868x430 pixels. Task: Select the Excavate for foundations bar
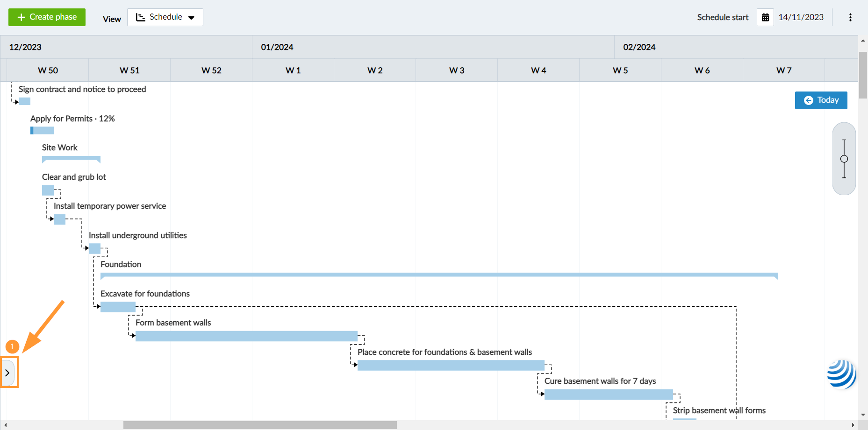pos(118,307)
